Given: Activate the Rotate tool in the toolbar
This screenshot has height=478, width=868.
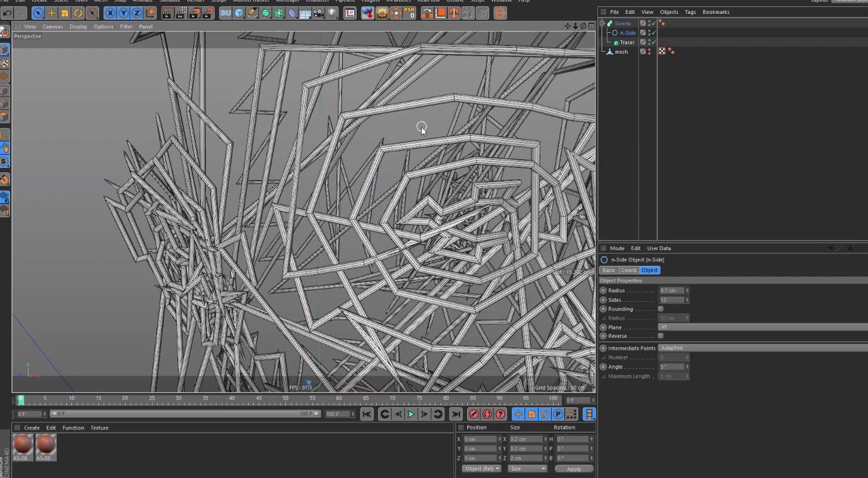Looking at the screenshot, I should point(78,13).
